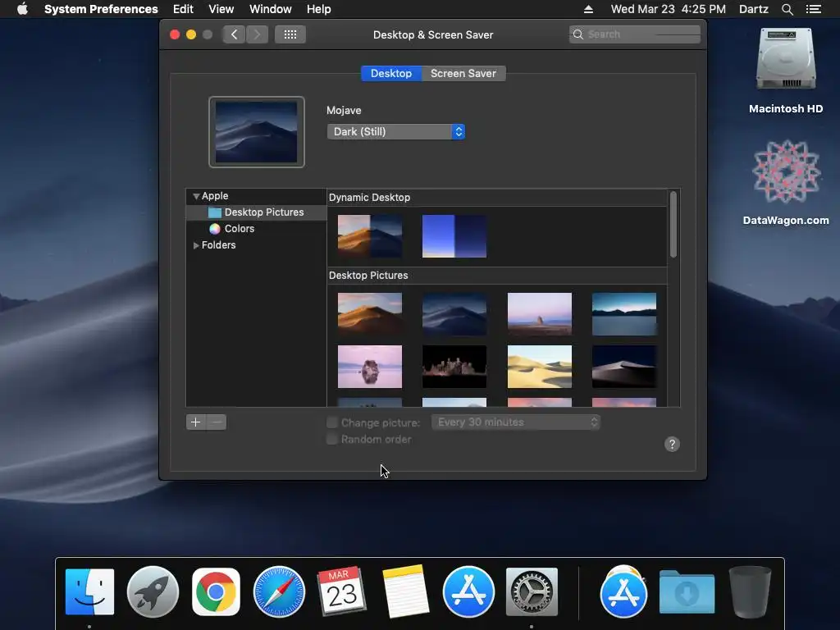Open the System Preferences application menu

(101, 9)
